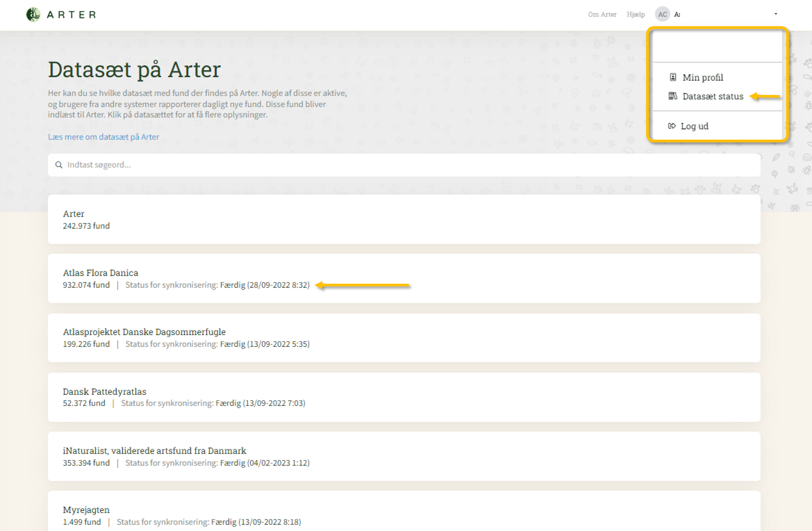Focus the Indtast søgeord search field
Screen dimensions: 812x531
[x=404, y=165]
